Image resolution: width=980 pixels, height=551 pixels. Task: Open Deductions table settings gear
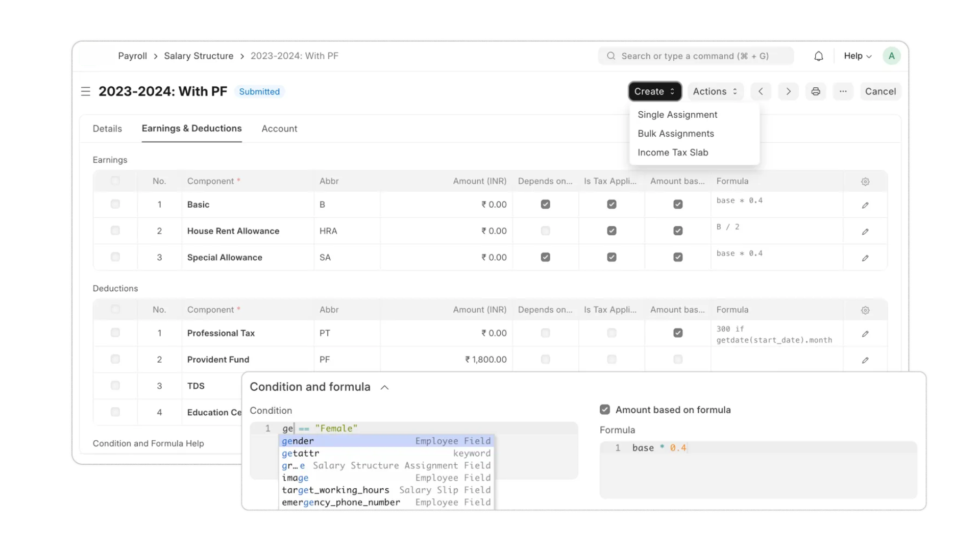click(x=865, y=310)
